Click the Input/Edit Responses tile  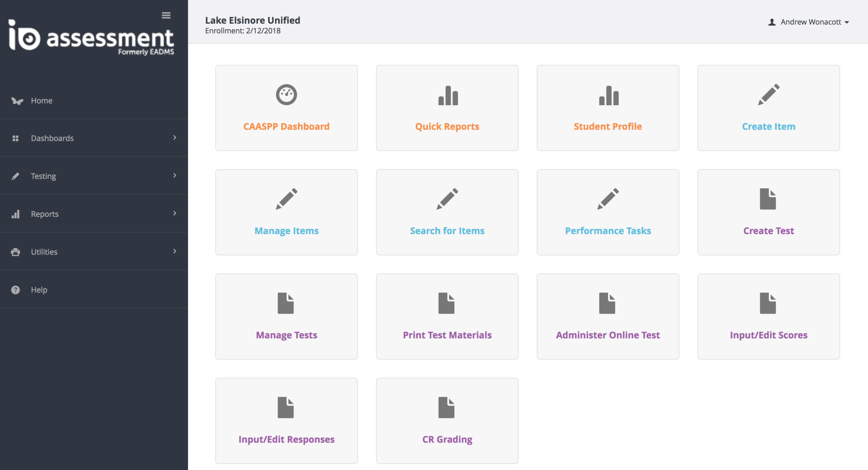point(287,421)
